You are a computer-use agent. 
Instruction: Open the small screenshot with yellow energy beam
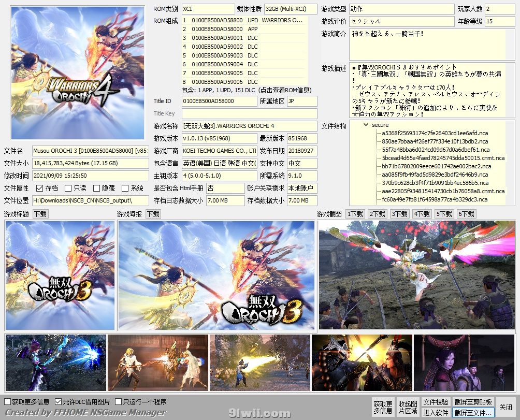point(259,363)
